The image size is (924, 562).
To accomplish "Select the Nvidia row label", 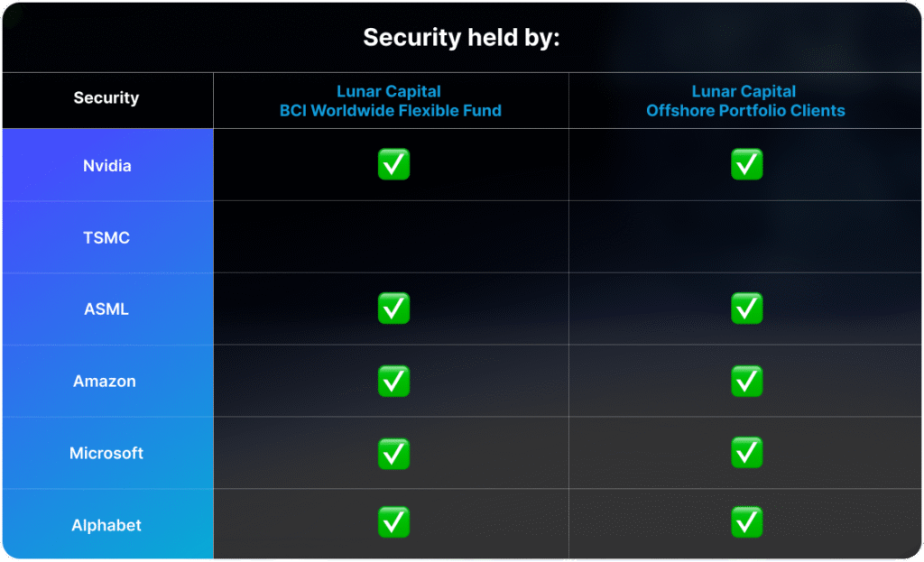I will click(x=106, y=166).
